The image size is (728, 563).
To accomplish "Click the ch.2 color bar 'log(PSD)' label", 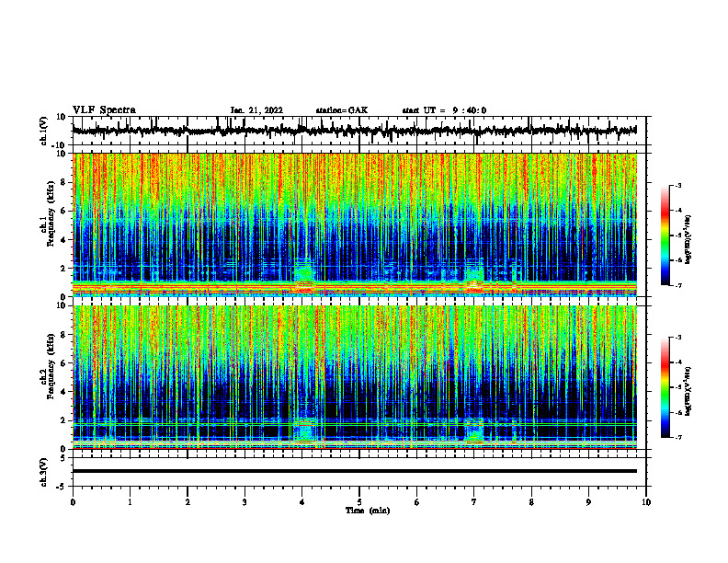I will [x=688, y=391].
